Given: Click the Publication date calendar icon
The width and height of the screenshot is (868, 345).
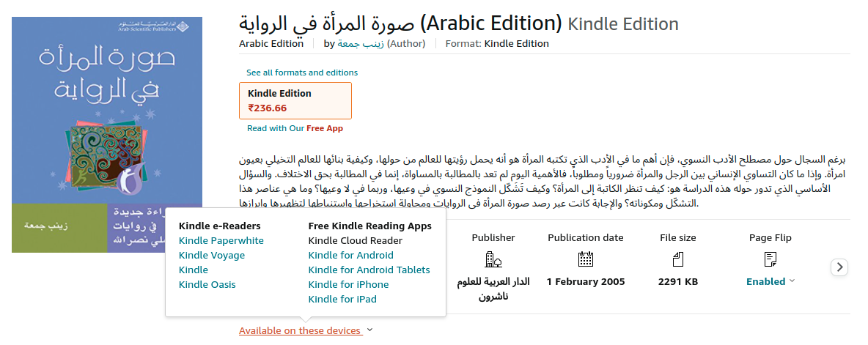Looking at the screenshot, I should (585, 259).
